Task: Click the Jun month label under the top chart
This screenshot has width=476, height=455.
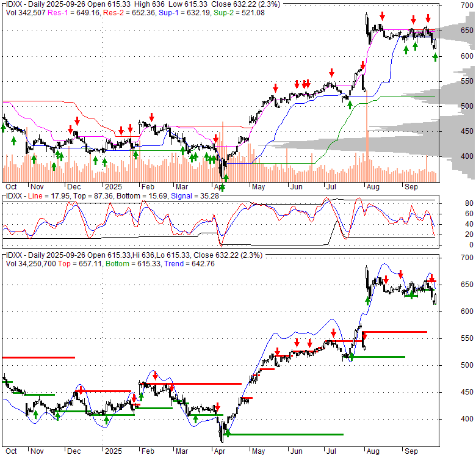Action: click(x=297, y=187)
